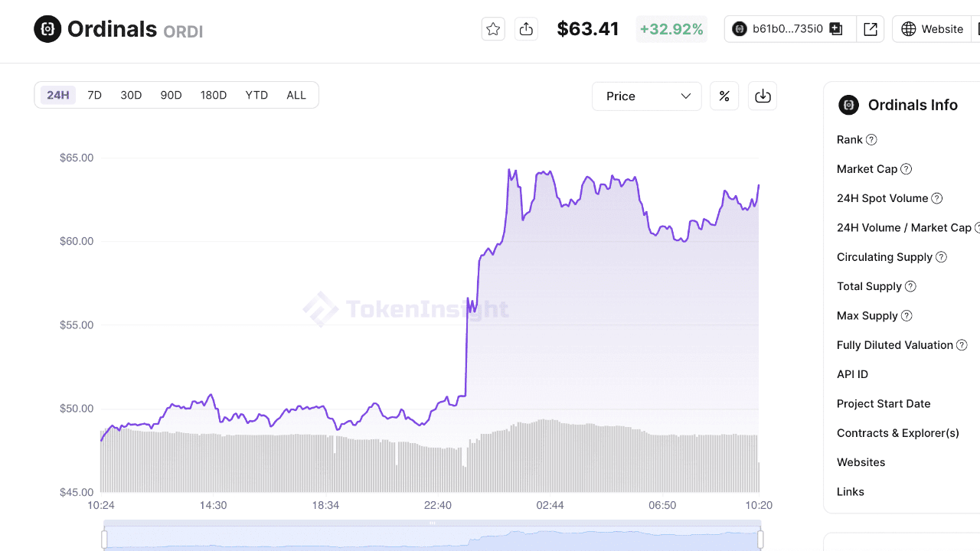Click the share icon in the header
The width and height of the screenshot is (980, 551).
[x=526, y=28]
